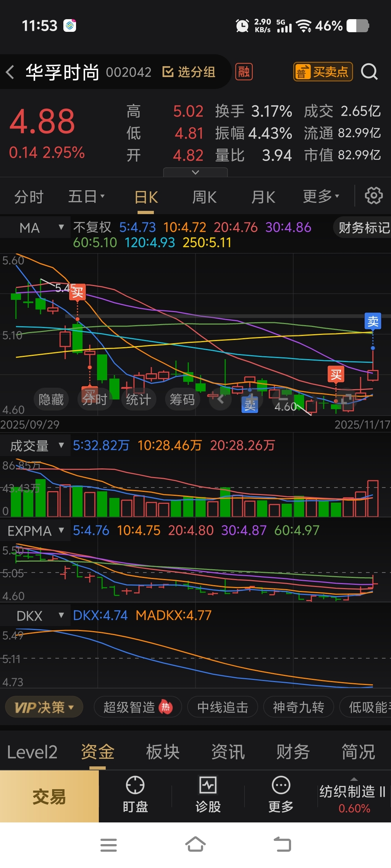Tap the 融 margin trading badge
Screen dimensions: 391x868
[244, 72]
